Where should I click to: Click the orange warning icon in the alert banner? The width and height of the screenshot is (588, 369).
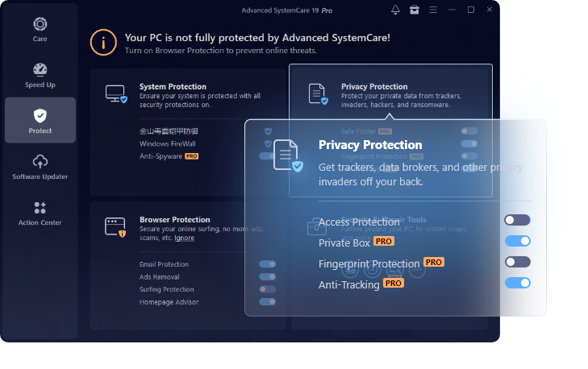pos(102,41)
